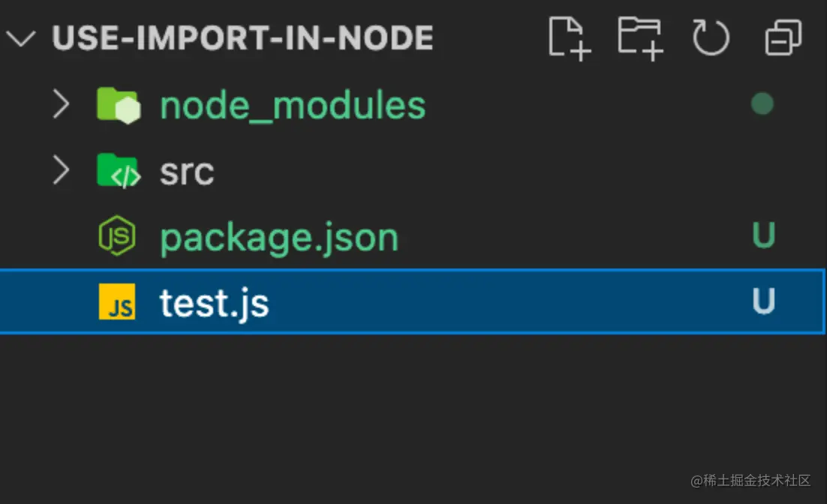
Task: Click the U indicator next to test.js
Action: 763,301
